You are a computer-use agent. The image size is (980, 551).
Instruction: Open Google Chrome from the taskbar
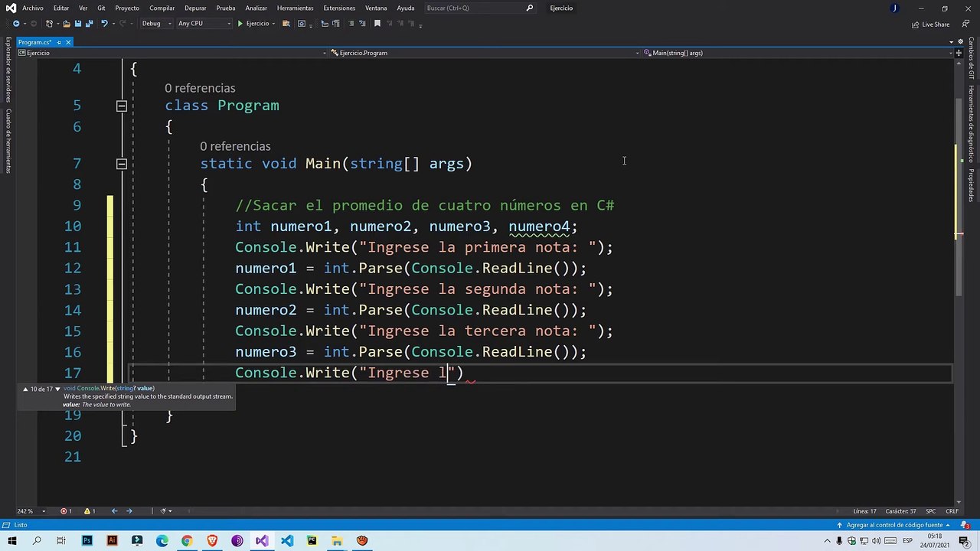187,541
